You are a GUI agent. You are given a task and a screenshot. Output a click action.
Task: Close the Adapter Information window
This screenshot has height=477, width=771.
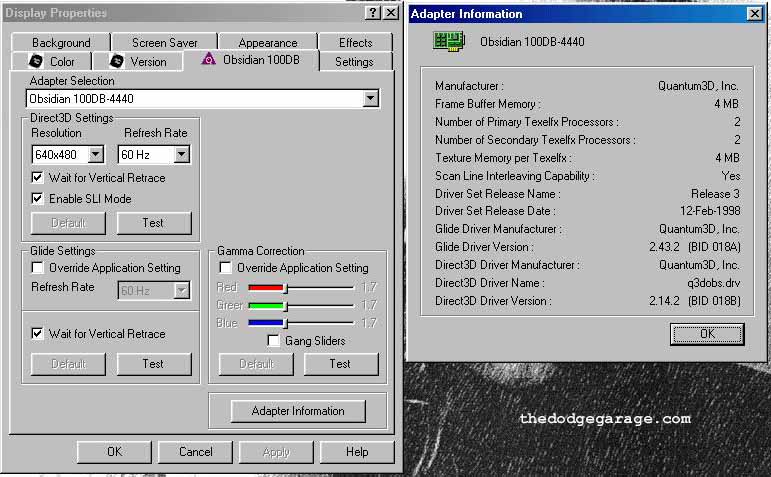(x=755, y=14)
